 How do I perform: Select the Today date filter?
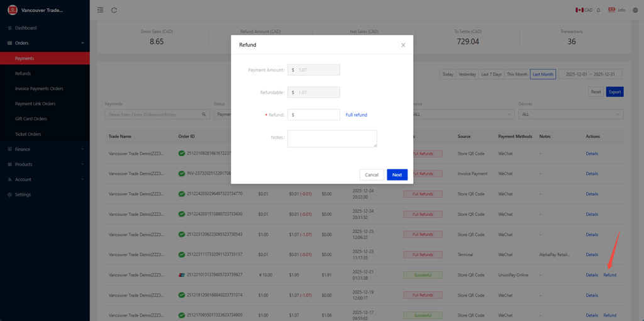pyautogui.click(x=448, y=74)
